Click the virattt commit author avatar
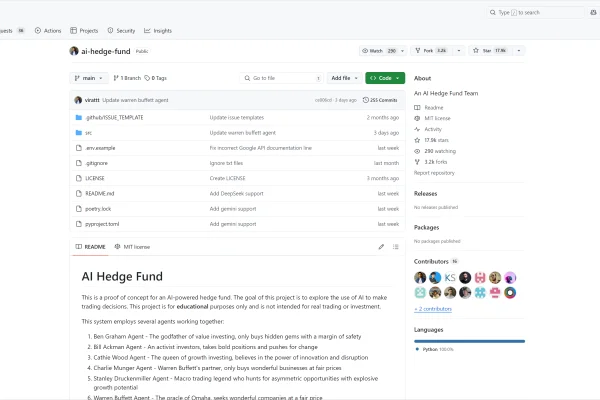The height and width of the screenshot is (400, 600). (x=78, y=100)
